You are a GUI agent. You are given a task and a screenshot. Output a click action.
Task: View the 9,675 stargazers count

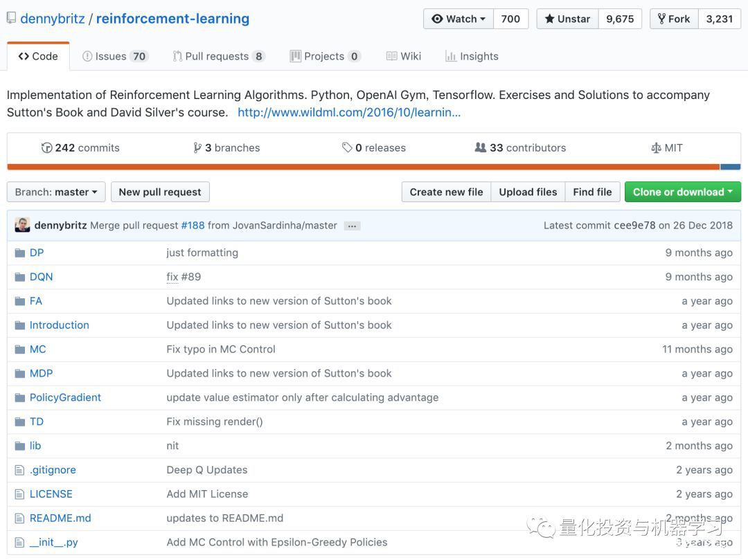click(620, 19)
